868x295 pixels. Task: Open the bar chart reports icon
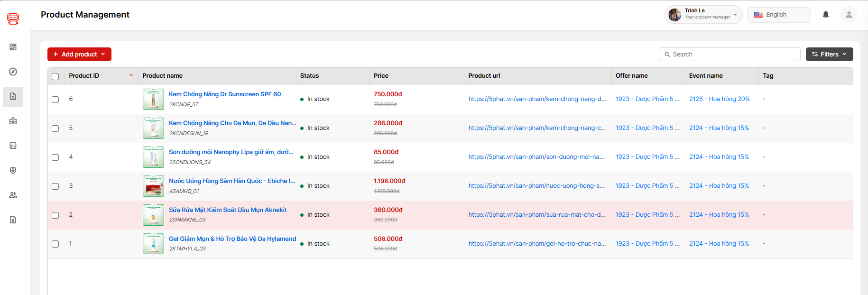tap(13, 146)
